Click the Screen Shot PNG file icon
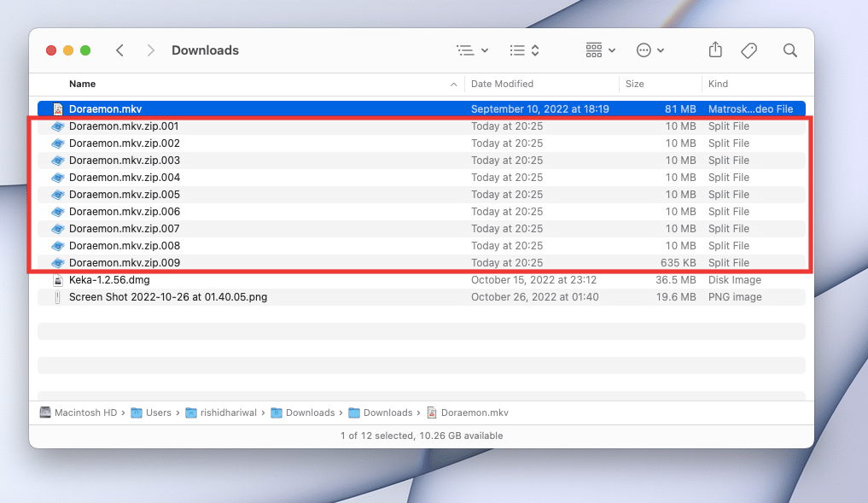This screenshot has height=503, width=868. [57, 297]
